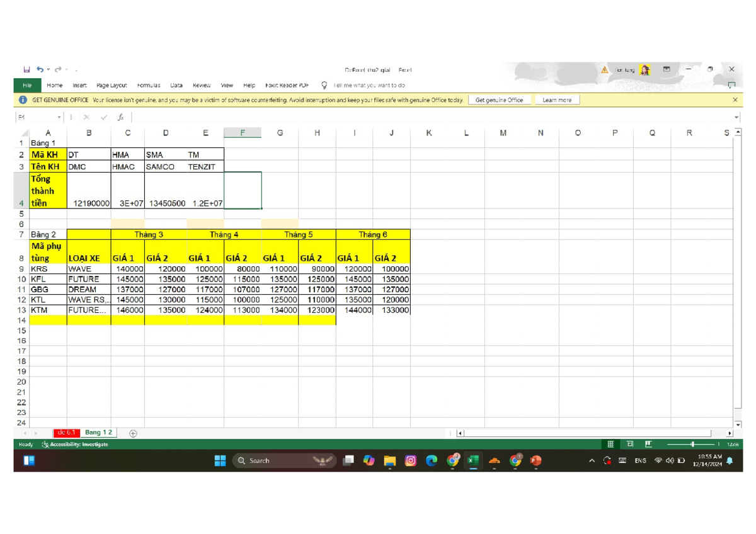
Task: Click the horizontal scrollbar right arrow
Action: (x=730, y=433)
